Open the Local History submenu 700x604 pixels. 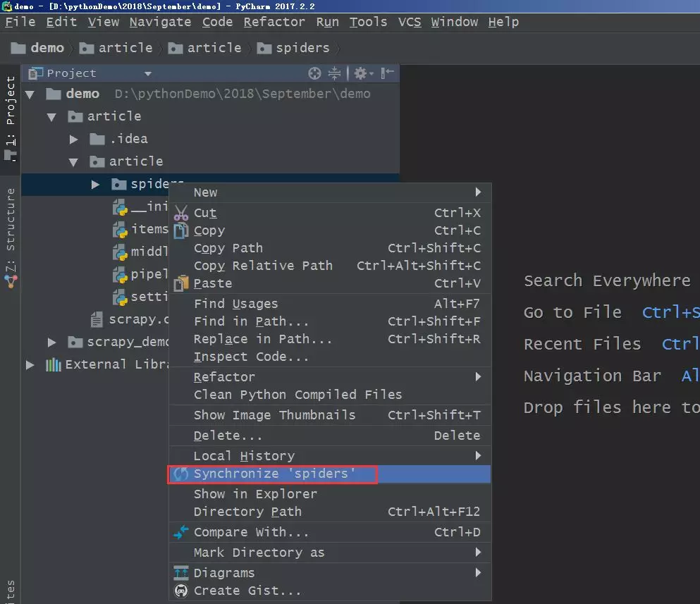[330, 456]
